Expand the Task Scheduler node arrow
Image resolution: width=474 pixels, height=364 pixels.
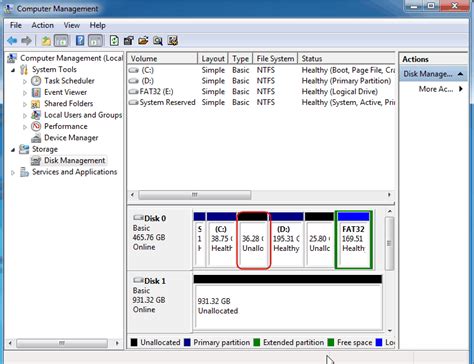[25, 81]
